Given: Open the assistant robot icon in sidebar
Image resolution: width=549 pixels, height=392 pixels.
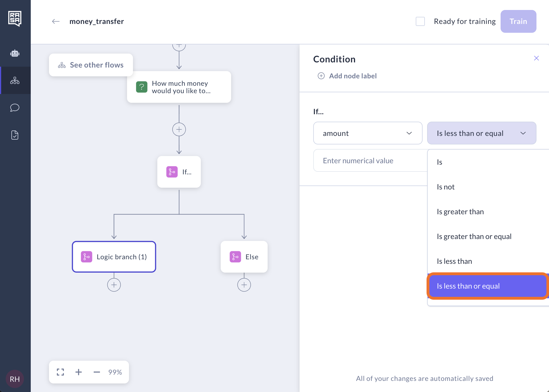Looking at the screenshot, I should click(15, 53).
